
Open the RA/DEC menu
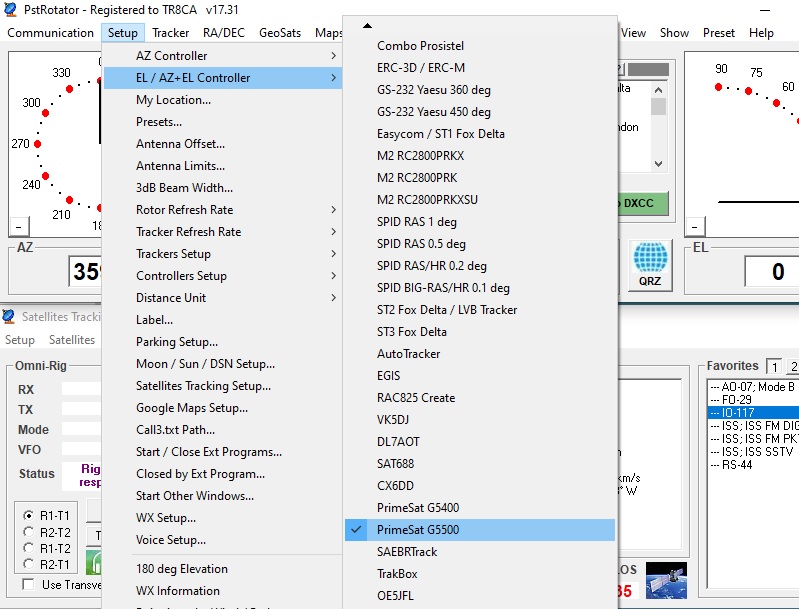click(224, 33)
